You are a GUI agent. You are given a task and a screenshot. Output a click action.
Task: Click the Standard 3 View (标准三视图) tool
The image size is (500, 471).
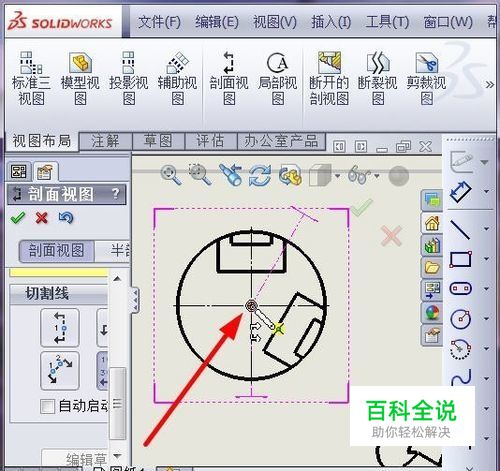point(31,78)
